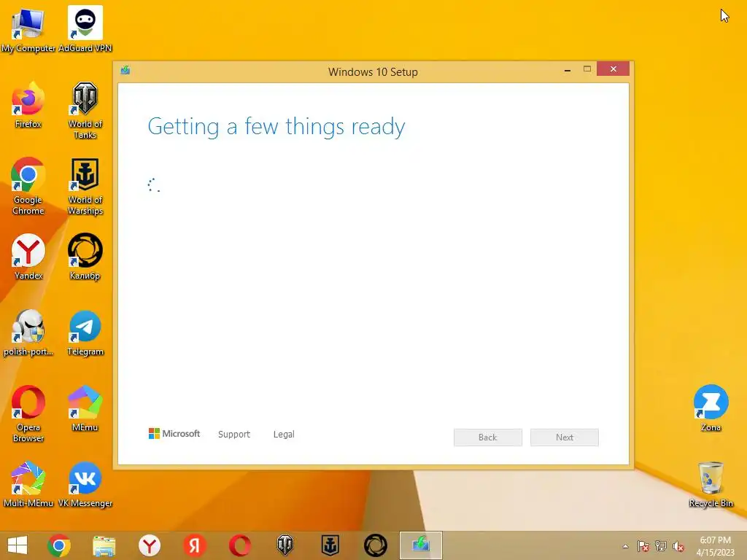Open the My Computer desktop icon
The height and width of the screenshot is (560, 747).
28,28
